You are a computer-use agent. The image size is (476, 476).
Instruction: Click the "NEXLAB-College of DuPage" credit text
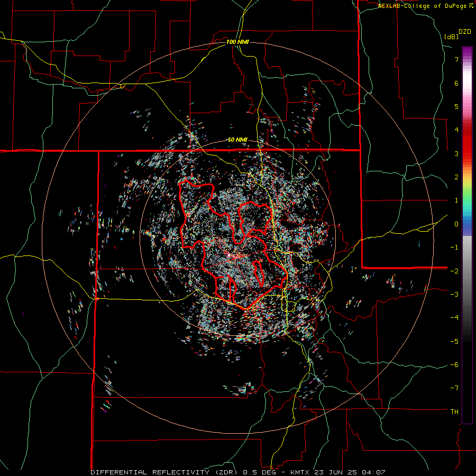(x=423, y=6)
